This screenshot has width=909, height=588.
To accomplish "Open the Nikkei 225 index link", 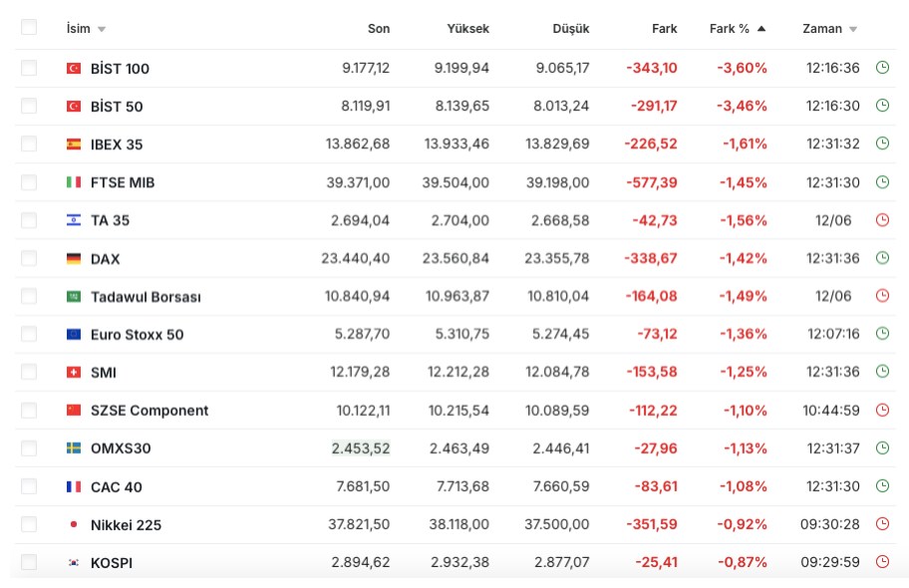I will tap(126, 525).
